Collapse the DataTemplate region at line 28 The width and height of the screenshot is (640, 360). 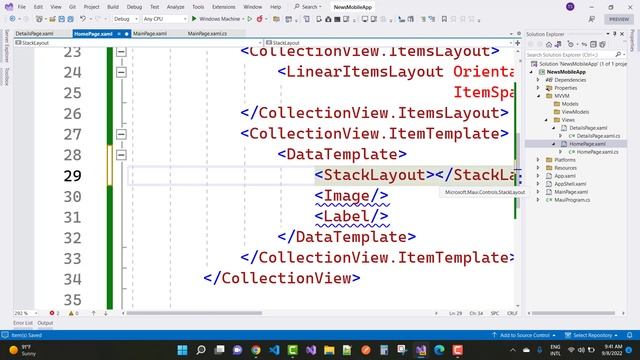click(x=121, y=155)
